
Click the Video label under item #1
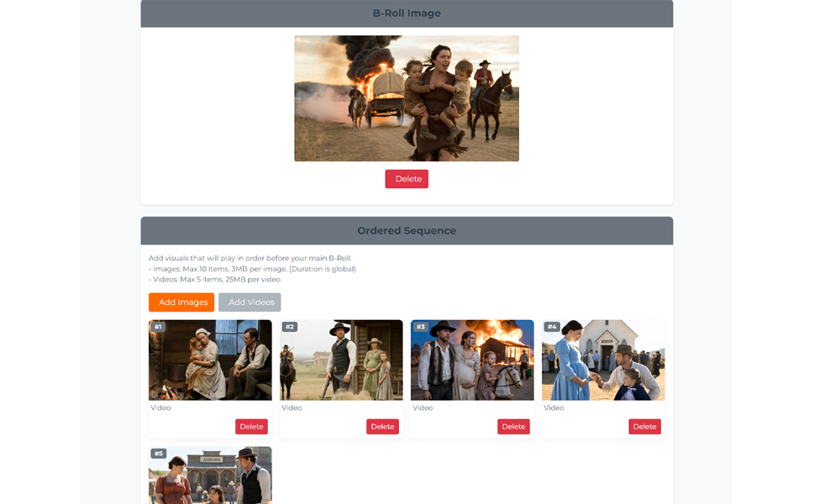[160, 407]
